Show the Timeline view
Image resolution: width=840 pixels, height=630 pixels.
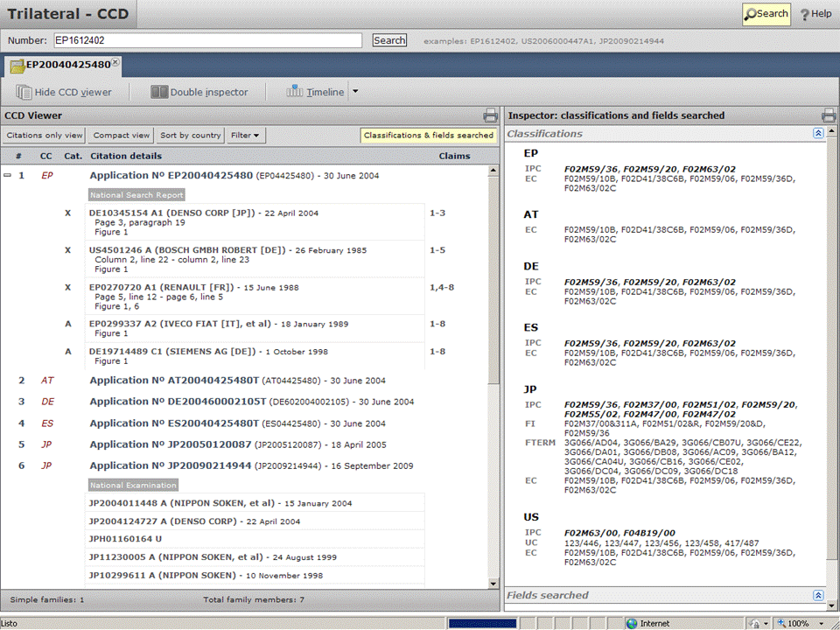[x=315, y=92]
